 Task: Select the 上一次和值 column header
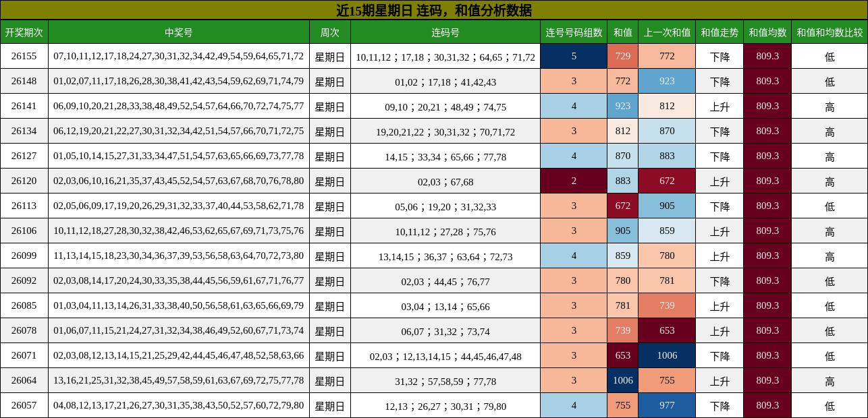667,32
